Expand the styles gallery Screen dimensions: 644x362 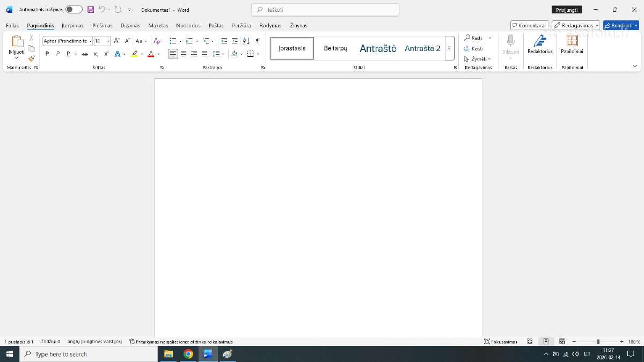click(449, 48)
